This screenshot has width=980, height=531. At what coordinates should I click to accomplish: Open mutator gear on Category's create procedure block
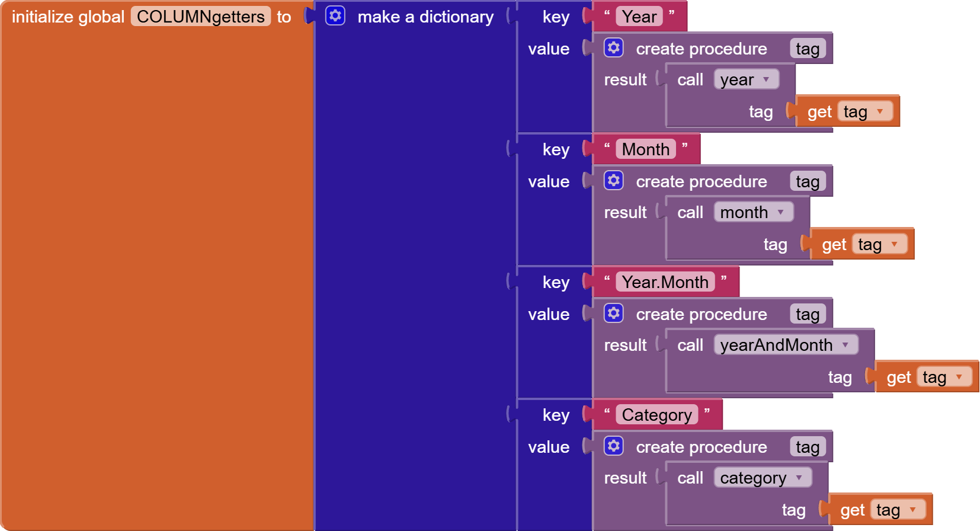(x=614, y=446)
